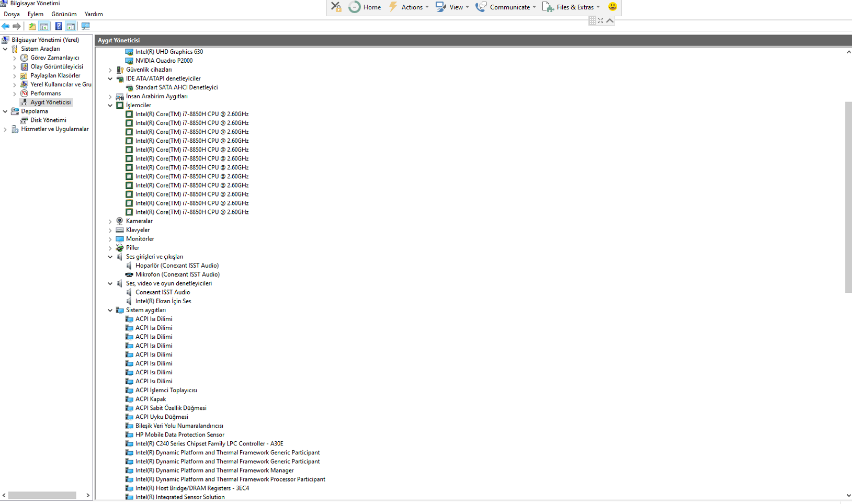
Task: Open the Actions dropdown in remote toolbar
Action: point(415,7)
